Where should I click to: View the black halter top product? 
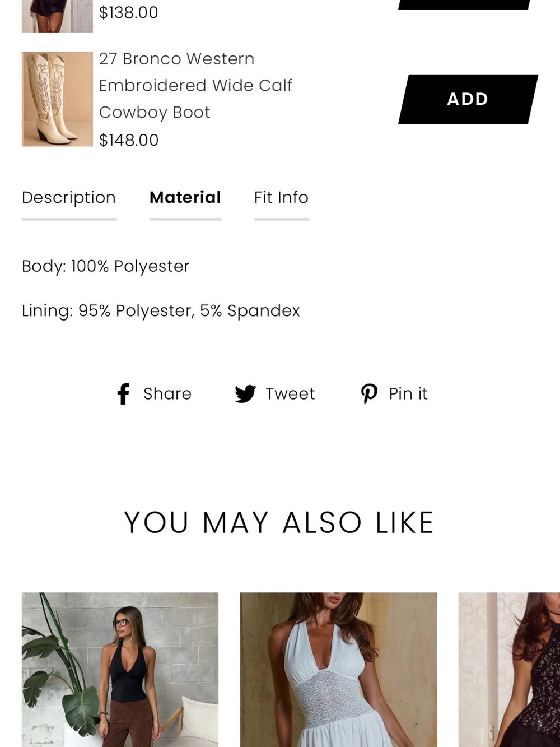click(120, 670)
